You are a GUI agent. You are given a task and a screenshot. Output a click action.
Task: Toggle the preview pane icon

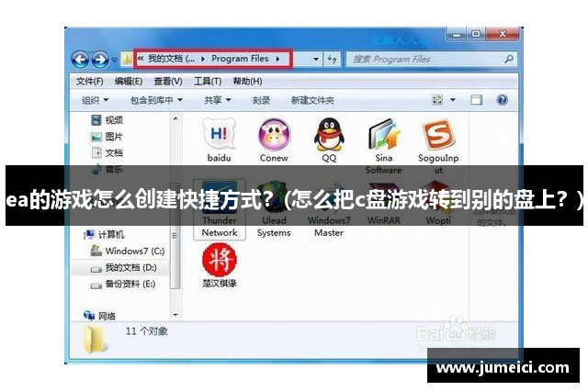[x=476, y=100]
